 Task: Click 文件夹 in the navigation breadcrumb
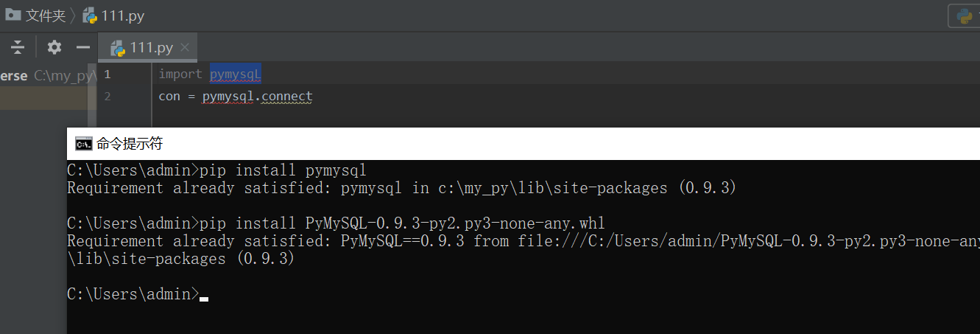tap(46, 15)
